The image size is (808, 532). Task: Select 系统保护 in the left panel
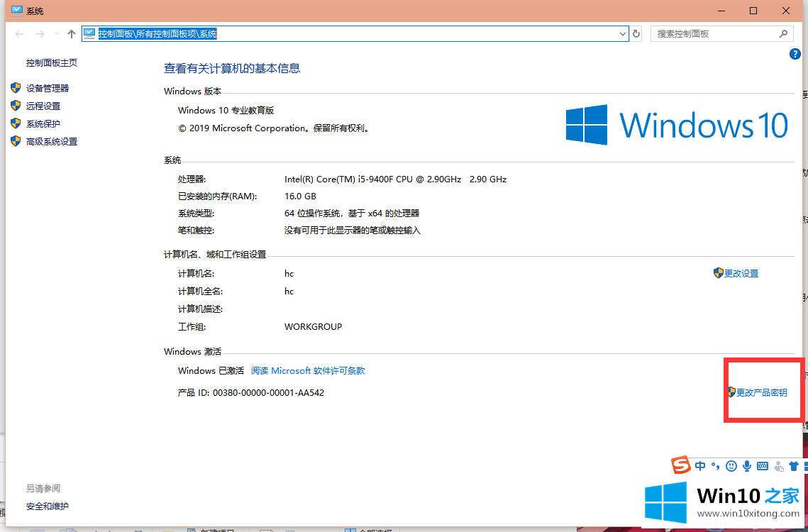[43, 123]
